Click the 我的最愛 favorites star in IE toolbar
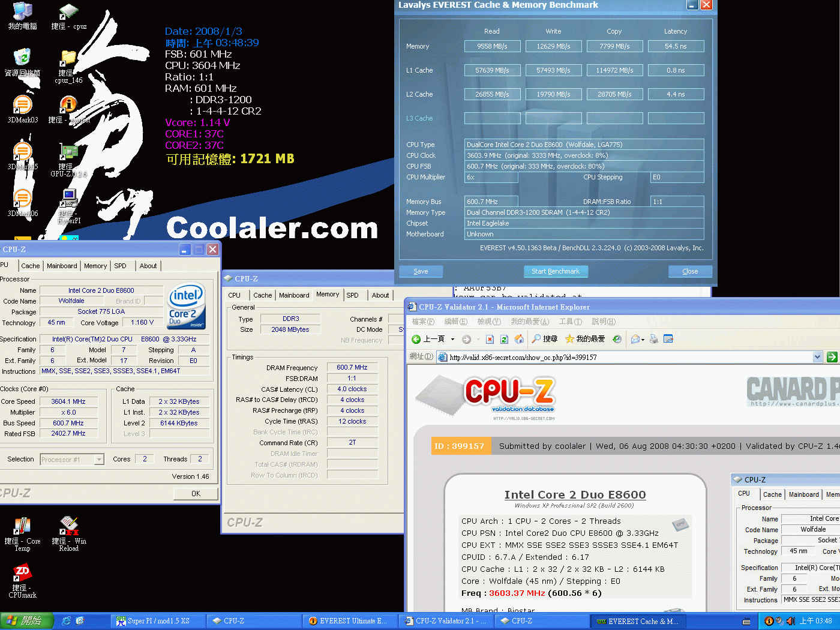Screen dimensions: 840x630 click(584, 339)
